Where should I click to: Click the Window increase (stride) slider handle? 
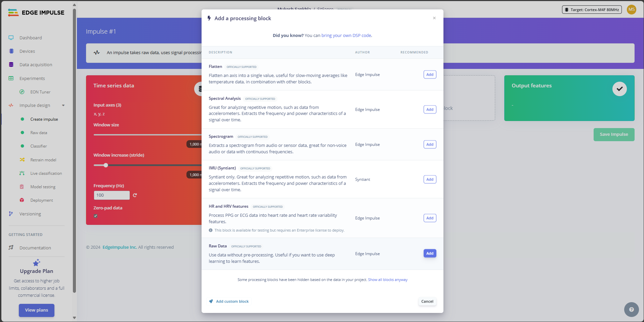[106, 165]
